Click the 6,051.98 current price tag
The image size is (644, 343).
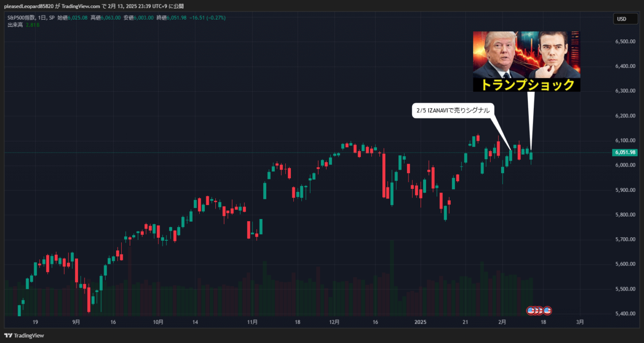click(624, 152)
